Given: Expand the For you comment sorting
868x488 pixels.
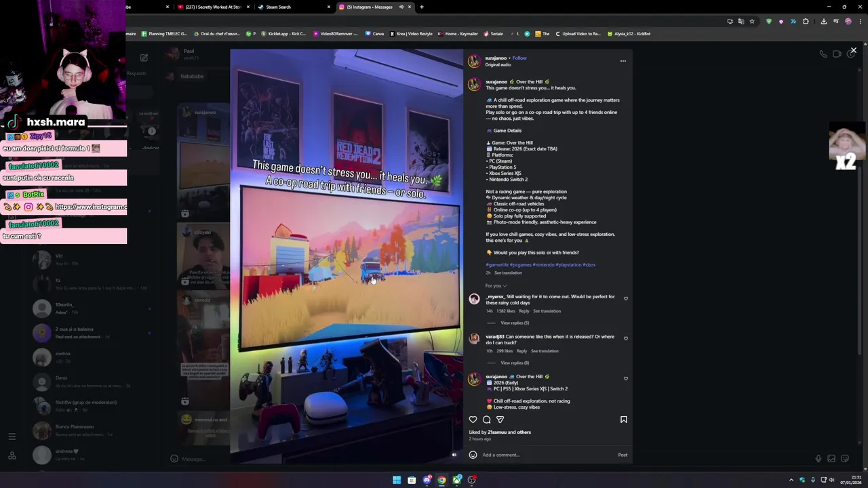Looking at the screenshot, I should [496, 286].
